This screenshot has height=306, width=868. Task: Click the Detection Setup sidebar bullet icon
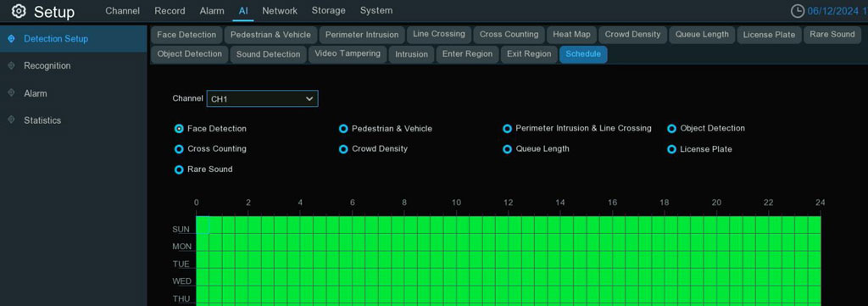click(11, 38)
